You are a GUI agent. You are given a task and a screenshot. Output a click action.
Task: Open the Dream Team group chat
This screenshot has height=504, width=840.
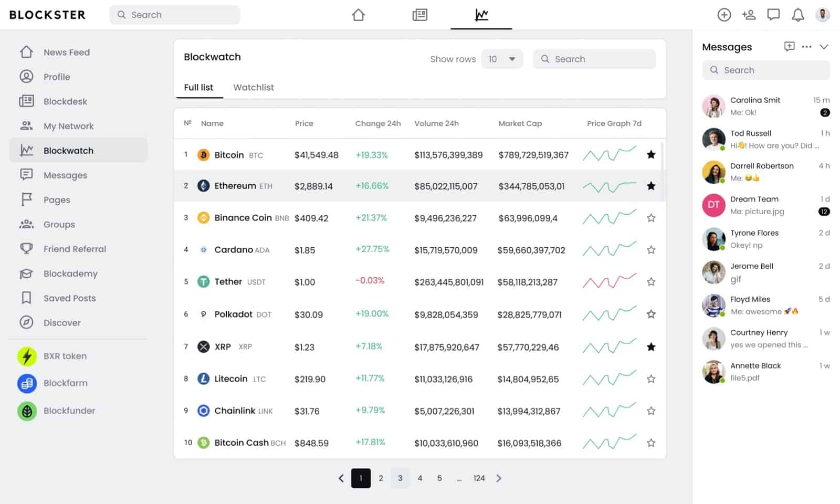(766, 205)
